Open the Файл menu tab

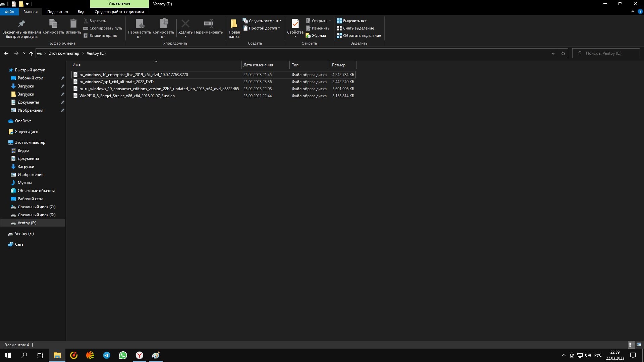[9, 12]
